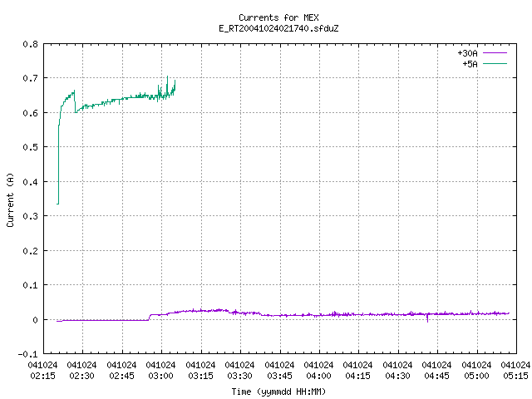
Task: Click the +5A legend label
Action: (x=470, y=64)
